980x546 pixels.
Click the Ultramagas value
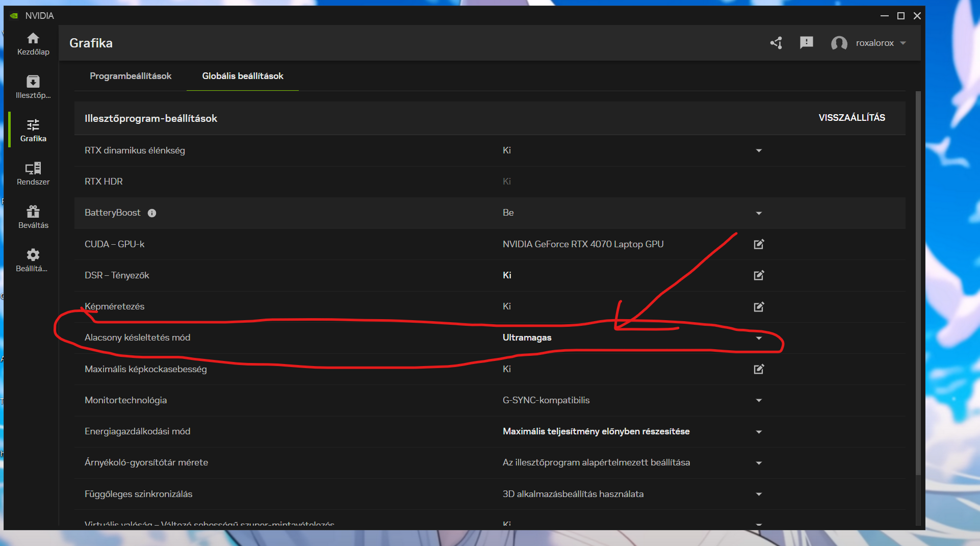pyautogui.click(x=527, y=337)
